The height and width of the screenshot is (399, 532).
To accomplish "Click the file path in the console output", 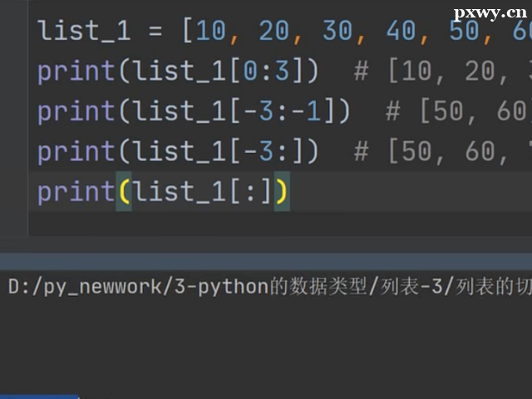I will (x=266, y=287).
